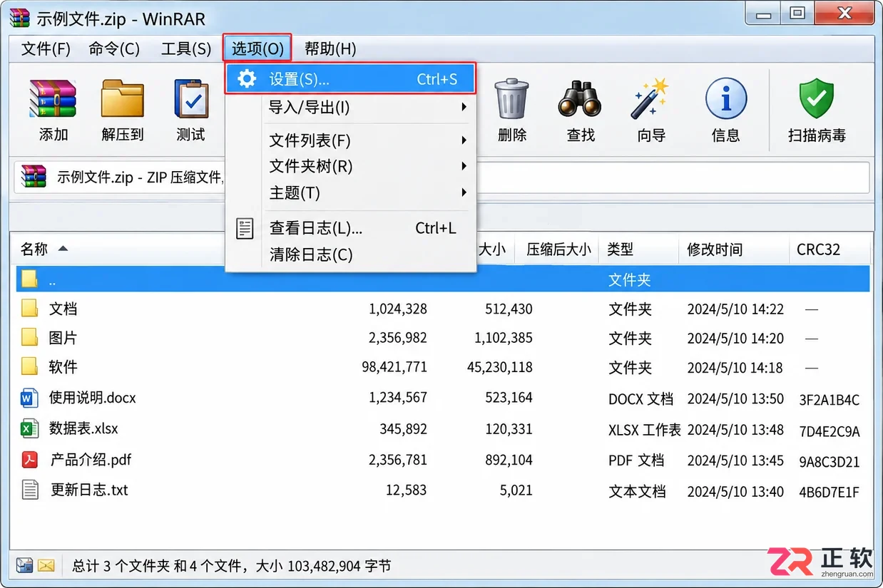Click the Word icon of 使用说明.docx
The image size is (883, 588).
click(x=29, y=398)
